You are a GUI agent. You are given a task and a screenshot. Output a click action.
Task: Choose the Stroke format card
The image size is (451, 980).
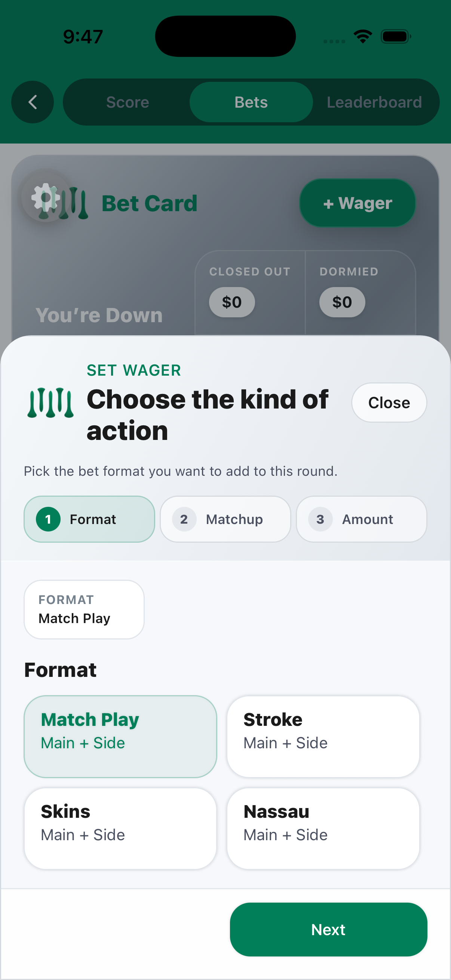pyautogui.click(x=323, y=737)
